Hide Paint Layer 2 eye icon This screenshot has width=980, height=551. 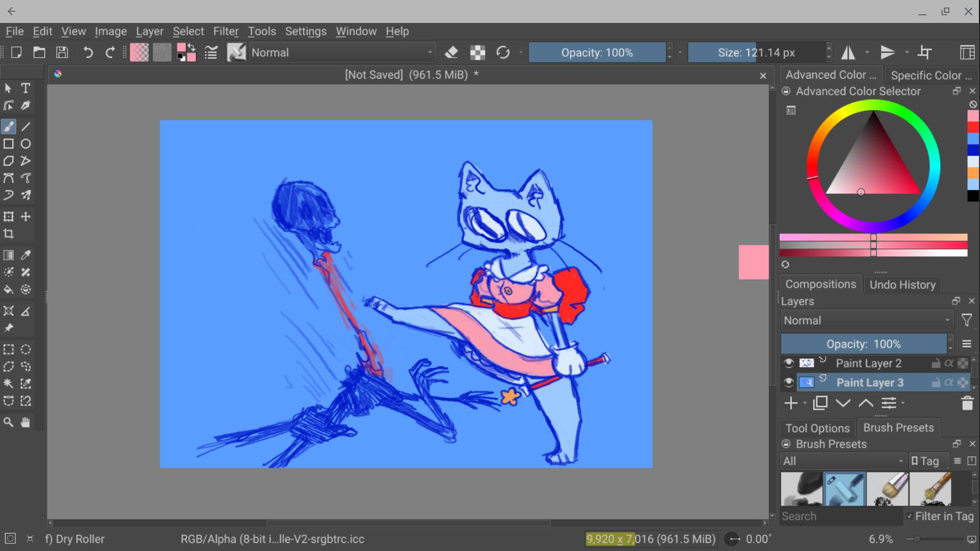click(789, 363)
